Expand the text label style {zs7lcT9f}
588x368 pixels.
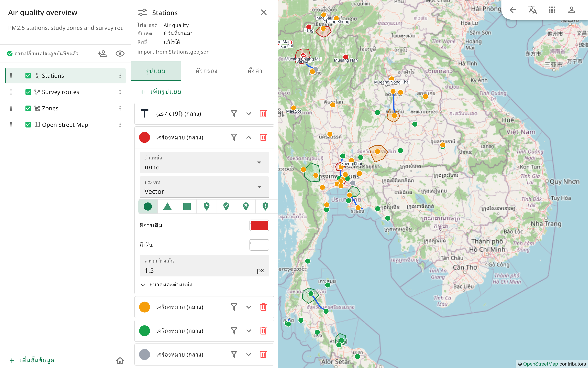click(248, 114)
